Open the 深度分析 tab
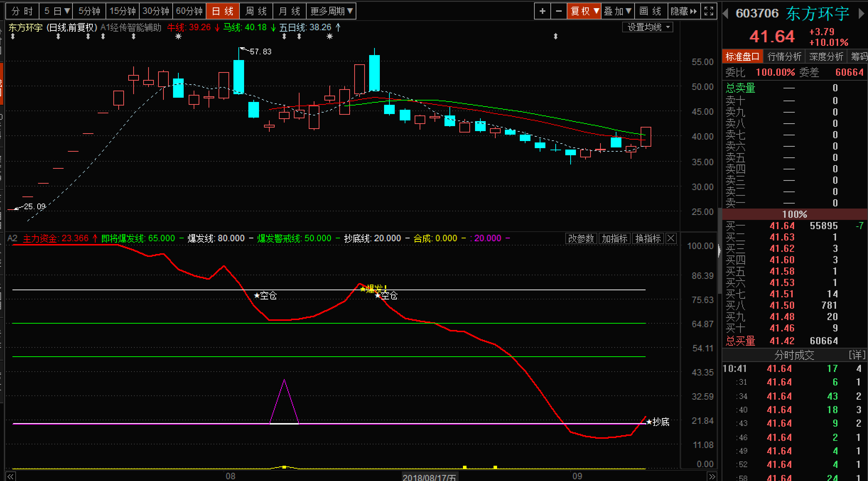The image size is (868, 481). [x=826, y=56]
